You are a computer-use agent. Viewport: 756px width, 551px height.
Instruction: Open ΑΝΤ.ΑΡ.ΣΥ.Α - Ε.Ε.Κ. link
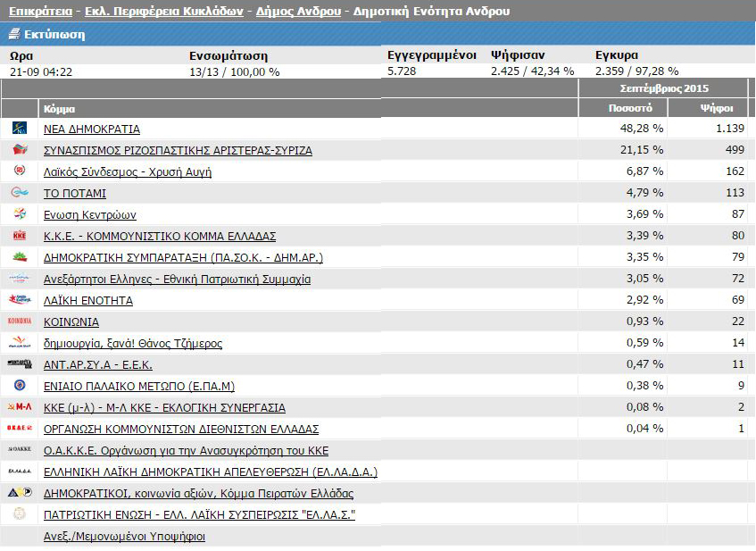tap(98, 364)
